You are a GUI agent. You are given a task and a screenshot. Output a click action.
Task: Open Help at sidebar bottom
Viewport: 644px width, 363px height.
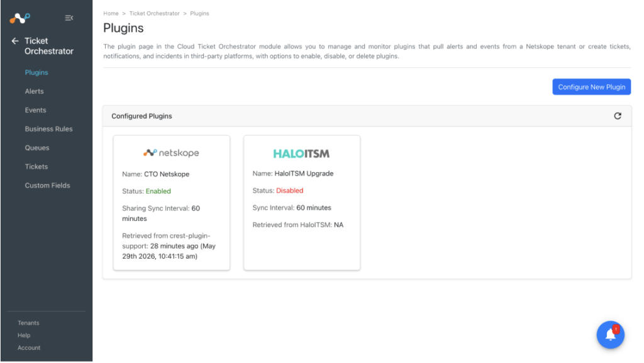pyautogui.click(x=24, y=335)
